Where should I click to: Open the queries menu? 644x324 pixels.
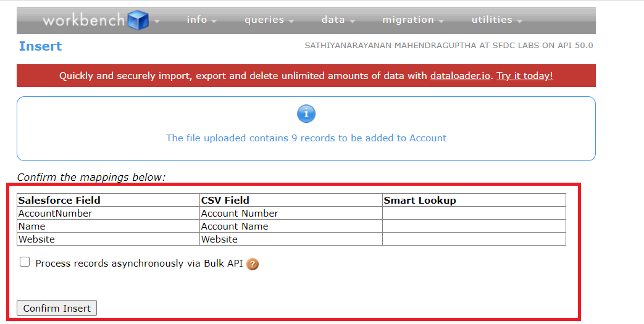click(264, 20)
